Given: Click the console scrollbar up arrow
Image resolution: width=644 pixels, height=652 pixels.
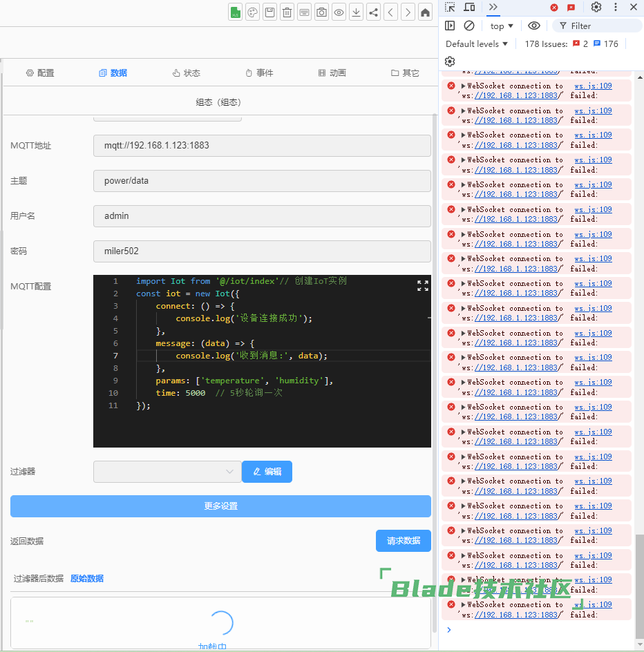Looking at the screenshot, I should pyautogui.click(x=640, y=77).
